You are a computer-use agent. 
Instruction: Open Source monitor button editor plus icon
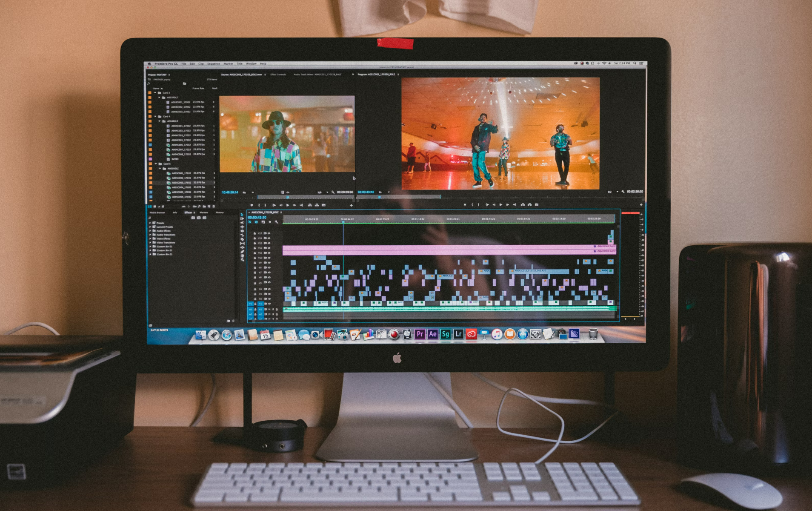[351, 205]
